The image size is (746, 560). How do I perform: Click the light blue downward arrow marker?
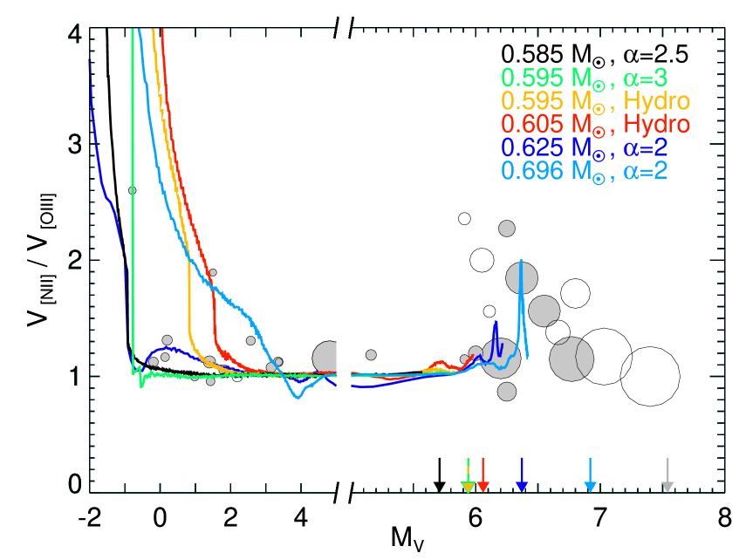point(591,475)
